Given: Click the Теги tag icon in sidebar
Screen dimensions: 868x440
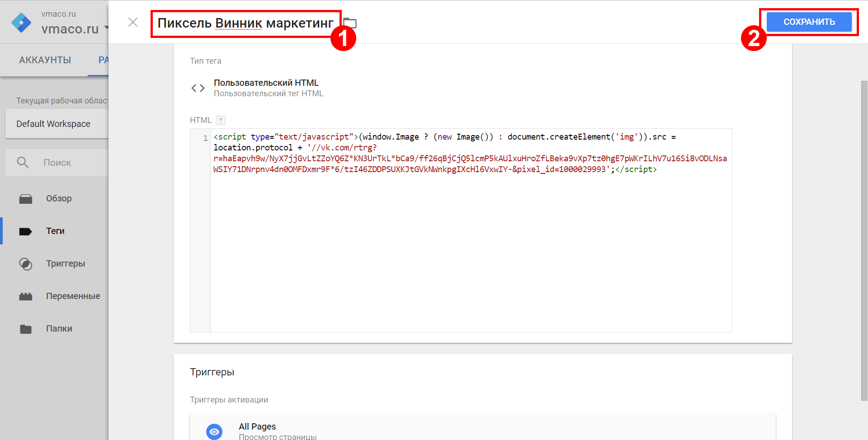Looking at the screenshot, I should pyautogui.click(x=26, y=231).
